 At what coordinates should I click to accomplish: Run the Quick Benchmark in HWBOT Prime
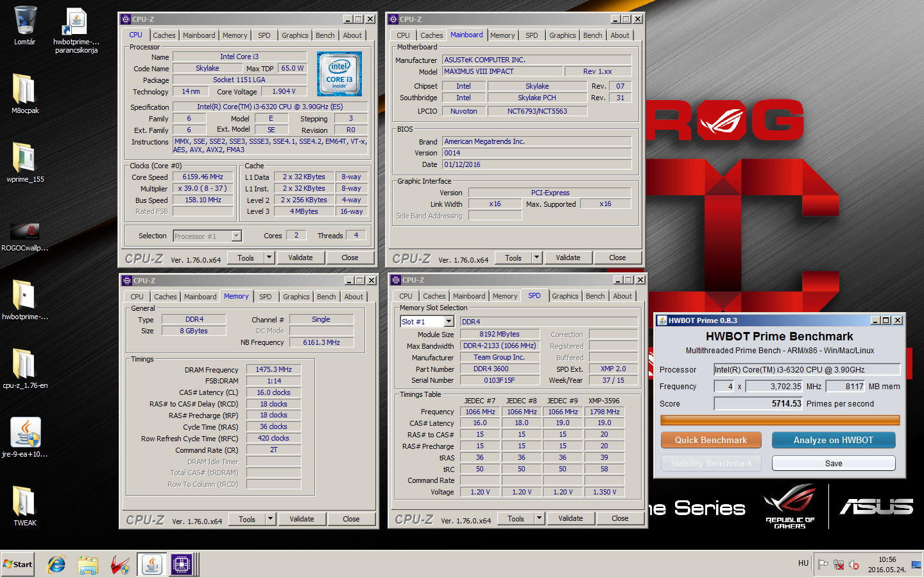coord(711,440)
